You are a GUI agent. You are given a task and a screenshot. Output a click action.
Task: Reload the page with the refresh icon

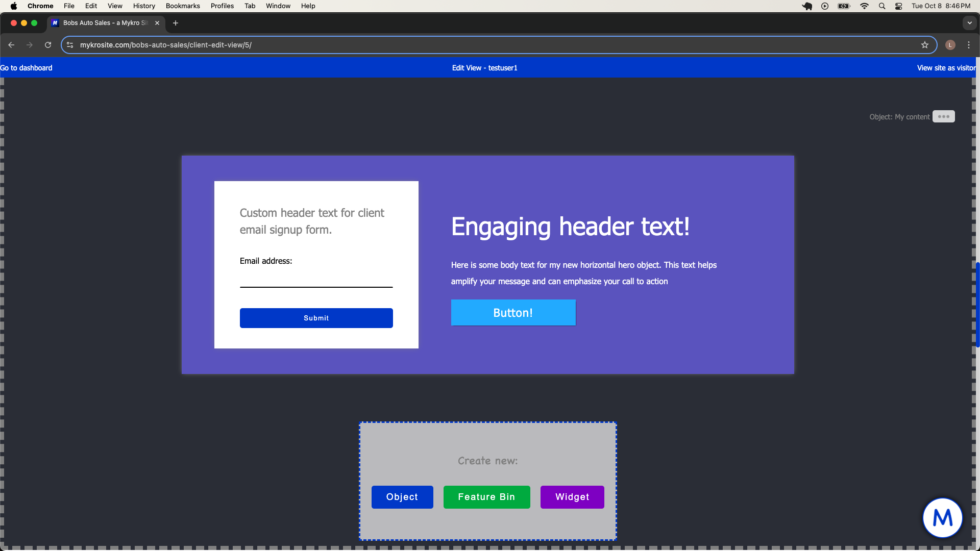point(48,45)
